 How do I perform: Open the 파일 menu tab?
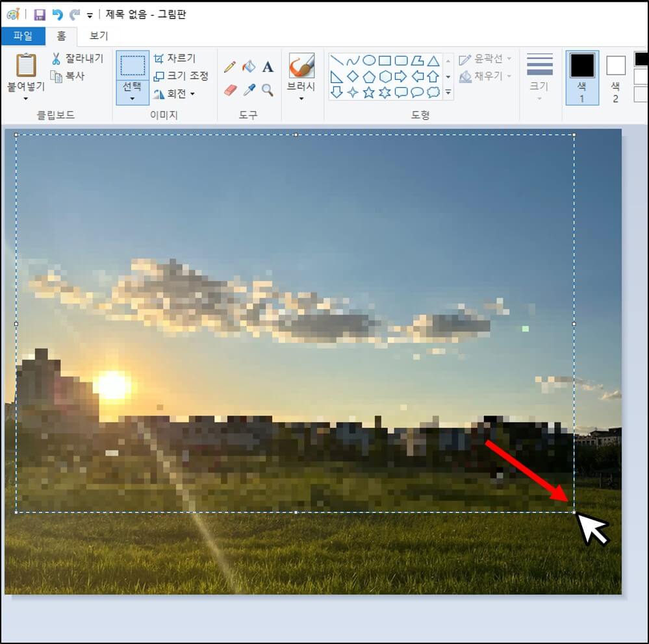(23, 36)
